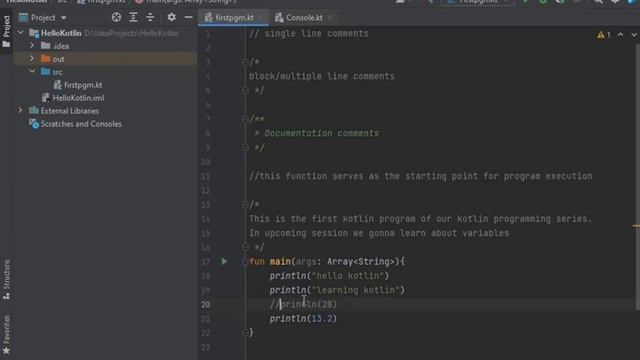Hide the Project panel with minus icon
640x360 pixels.
click(x=188, y=17)
